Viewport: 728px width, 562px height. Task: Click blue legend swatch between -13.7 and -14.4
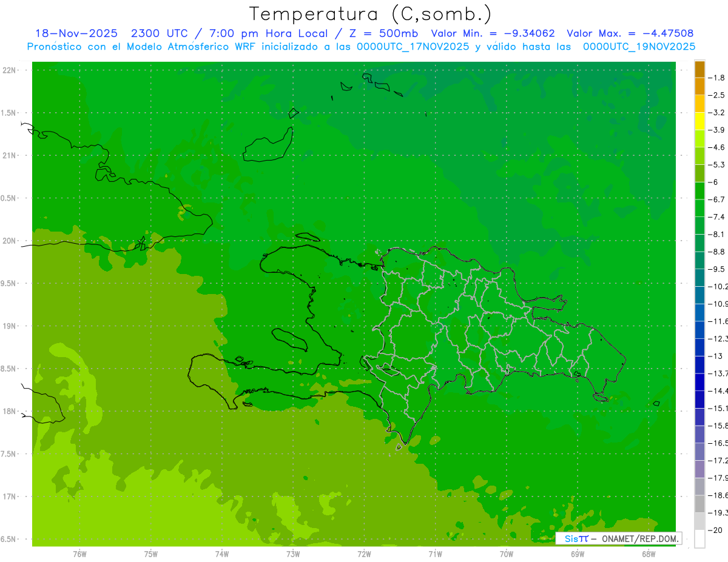[x=699, y=382]
